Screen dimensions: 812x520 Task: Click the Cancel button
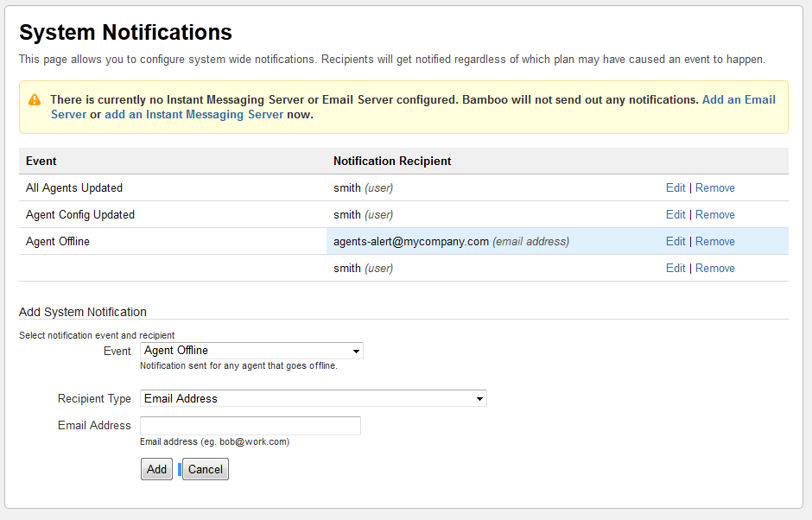click(x=206, y=469)
